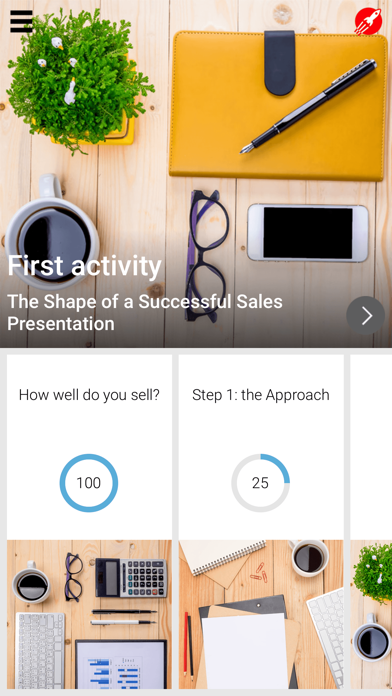Tap the eyeglasses in the hero banner
The width and height of the screenshot is (392, 696).
pyautogui.click(x=206, y=255)
